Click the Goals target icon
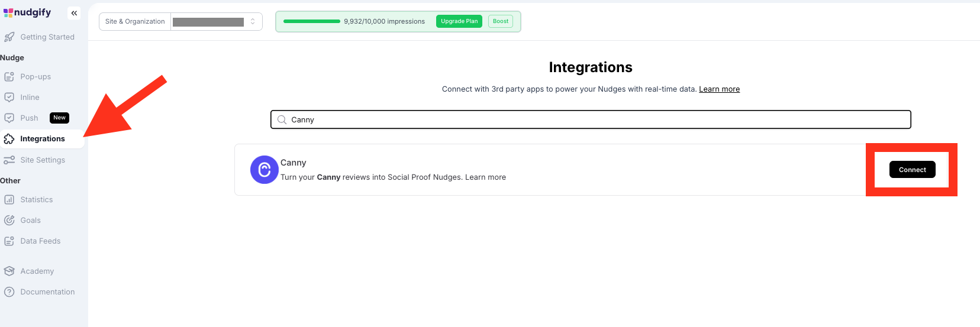980x327 pixels. point(9,221)
